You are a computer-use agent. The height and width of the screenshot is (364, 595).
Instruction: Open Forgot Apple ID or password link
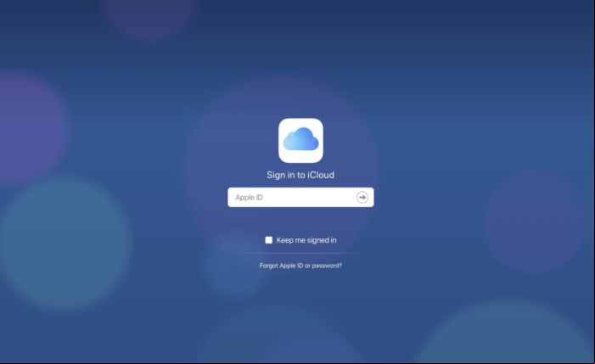tap(300, 266)
